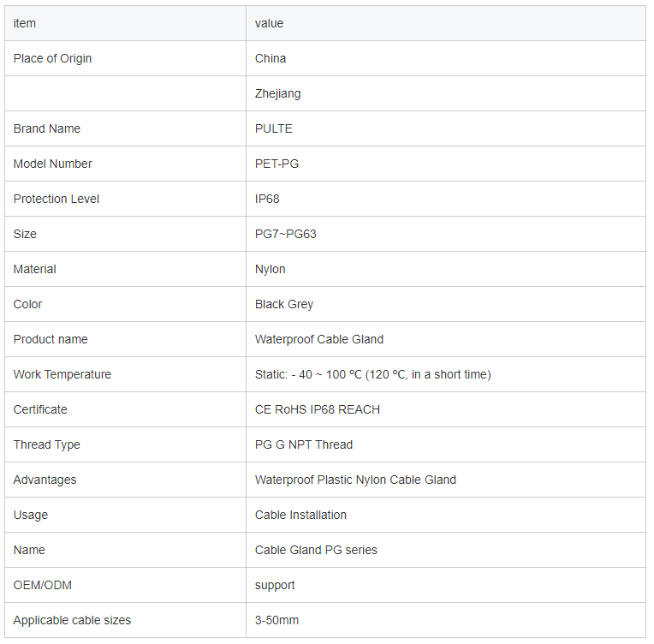Select the 'Zhejiang' value cell
This screenshot has width=654, height=644.
[446, 93]
